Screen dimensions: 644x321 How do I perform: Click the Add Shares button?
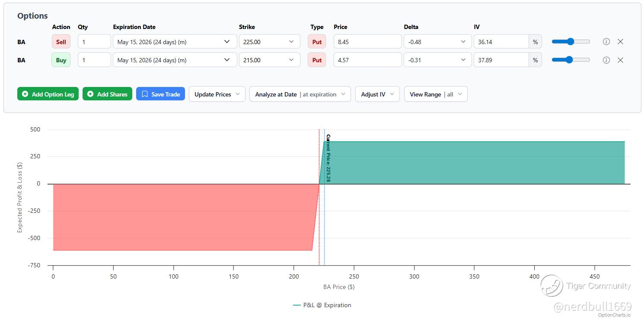[x=107, y=94]
